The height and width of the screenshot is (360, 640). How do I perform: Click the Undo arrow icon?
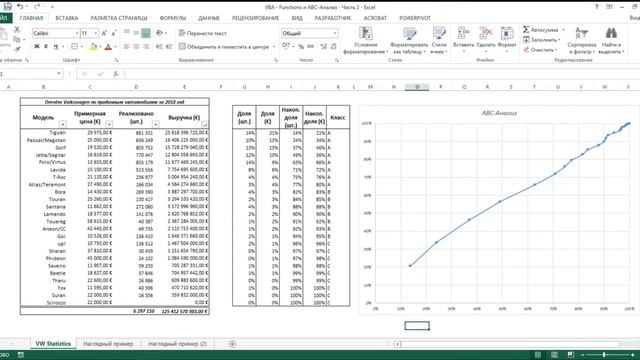click(x=20, y=7)
